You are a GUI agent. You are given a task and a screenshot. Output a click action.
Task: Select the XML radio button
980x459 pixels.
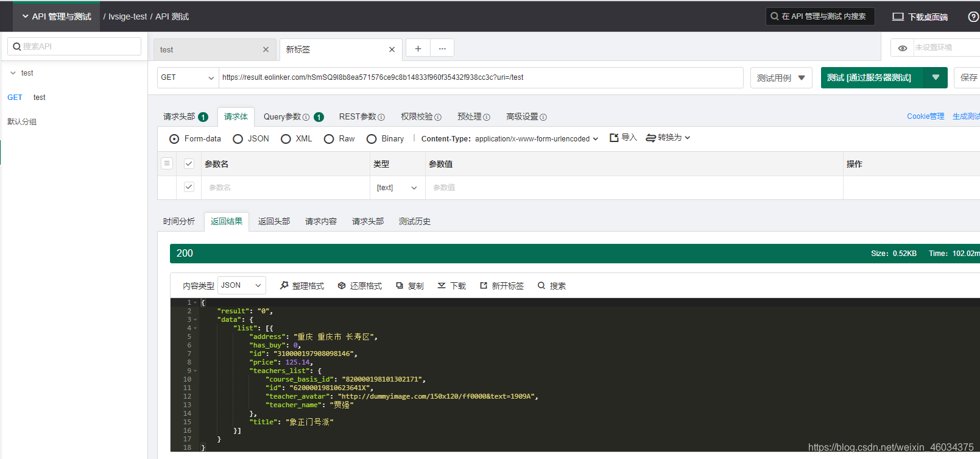[x=286, y=139]
